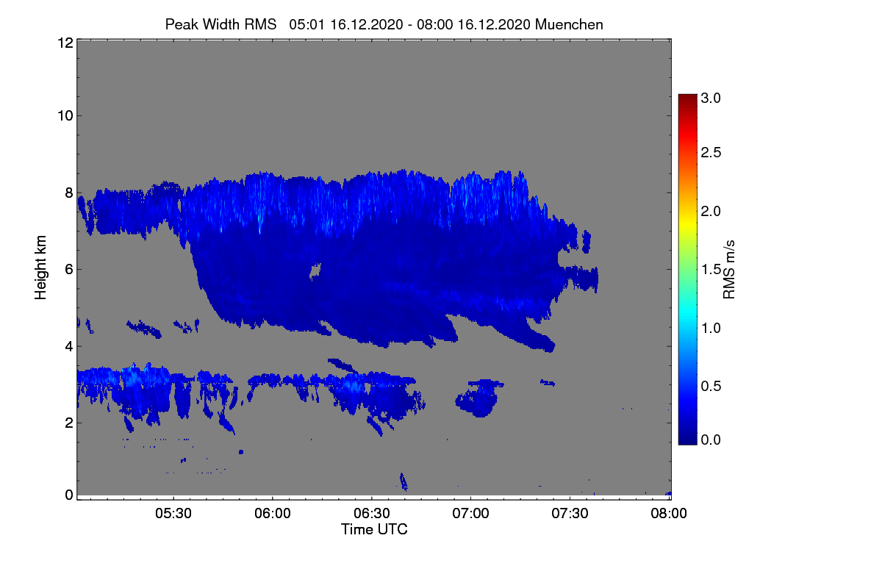
Task: Click the start date '05:01 16.12.2020' in title
Action: click(346, 24)
